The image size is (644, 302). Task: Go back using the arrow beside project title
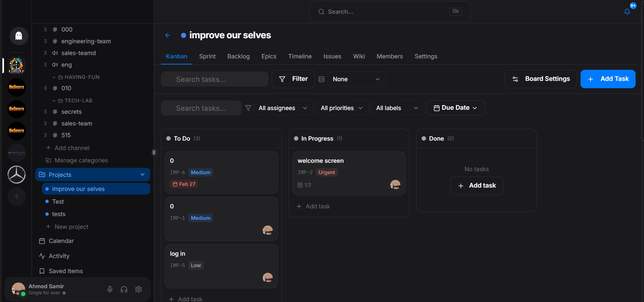(168, 35)
